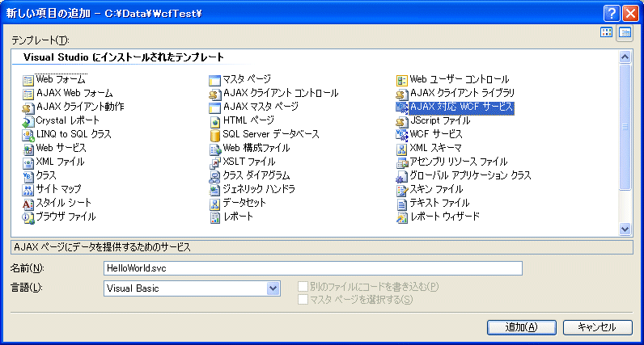Select the データセット text label
Screen dimensions: 644x345
click(x=244, y=203)
